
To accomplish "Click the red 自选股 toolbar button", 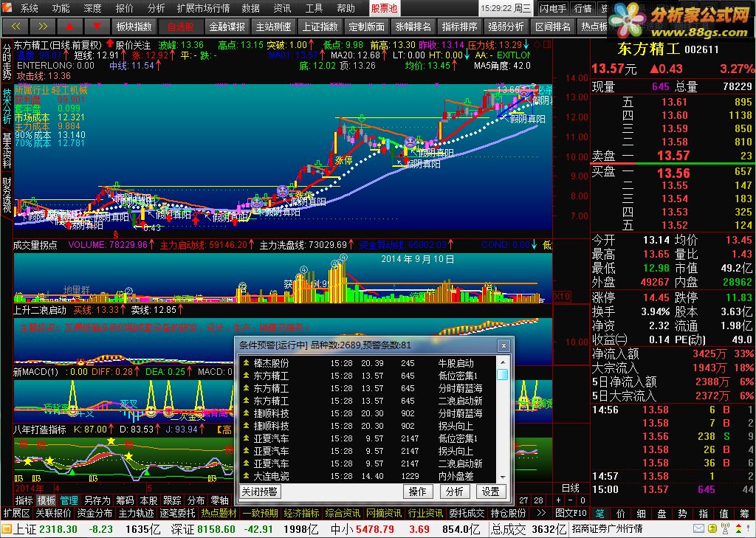I will click(180, 27).
